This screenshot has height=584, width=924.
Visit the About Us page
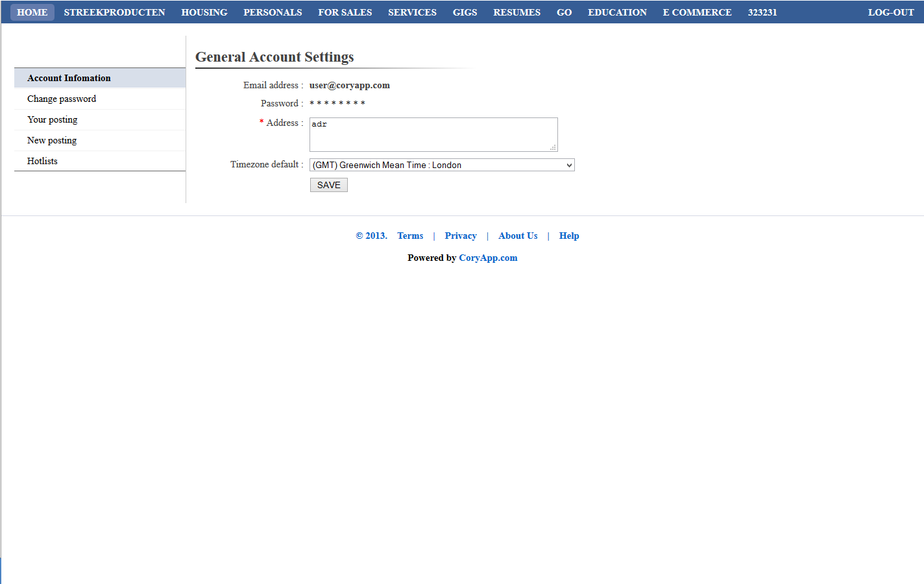pyautogui.click(x=517, y=236)
